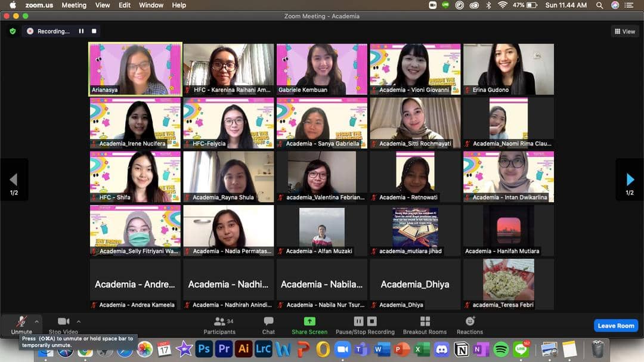The height and width of the screenshot is (362, 644).
Task: Go to next page of participants
Action: point(630,180)
